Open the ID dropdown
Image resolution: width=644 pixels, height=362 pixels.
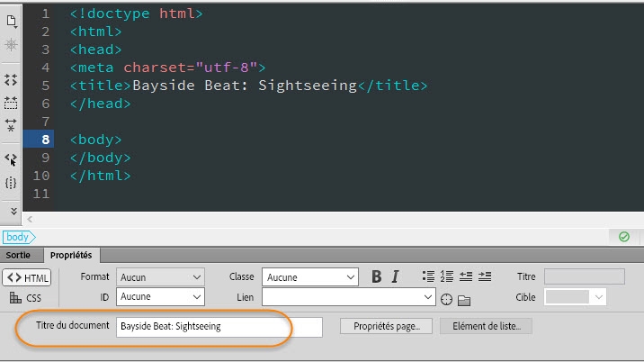(x=160, y=296)
